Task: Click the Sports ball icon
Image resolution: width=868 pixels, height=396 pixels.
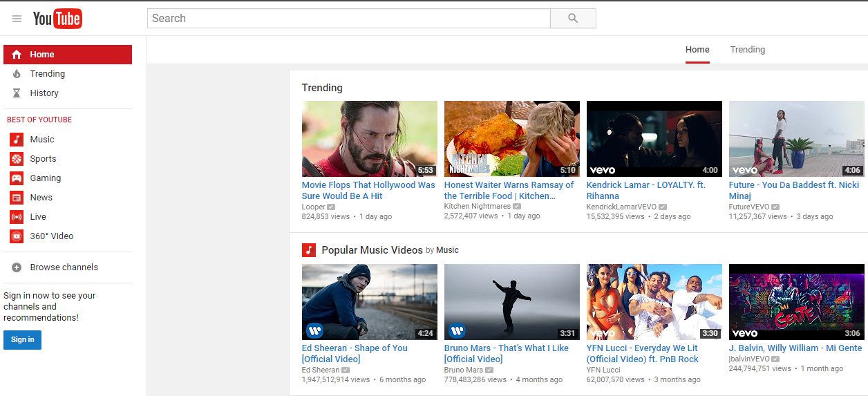Action: pos(17,159)
